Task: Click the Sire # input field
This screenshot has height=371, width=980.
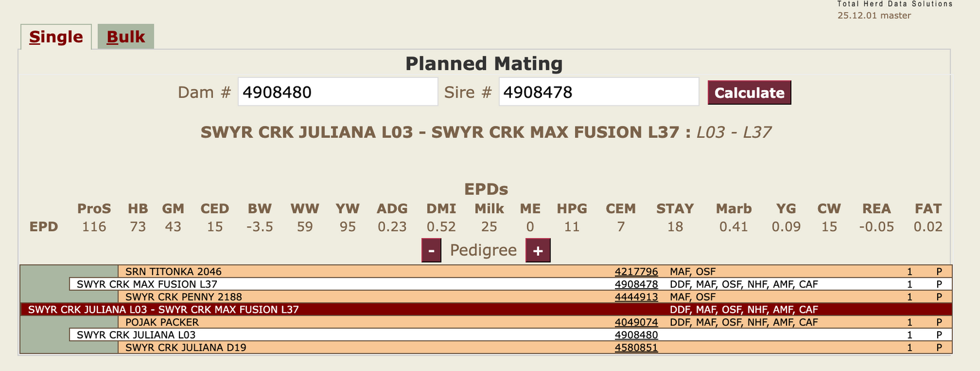Action: (598, 92)
